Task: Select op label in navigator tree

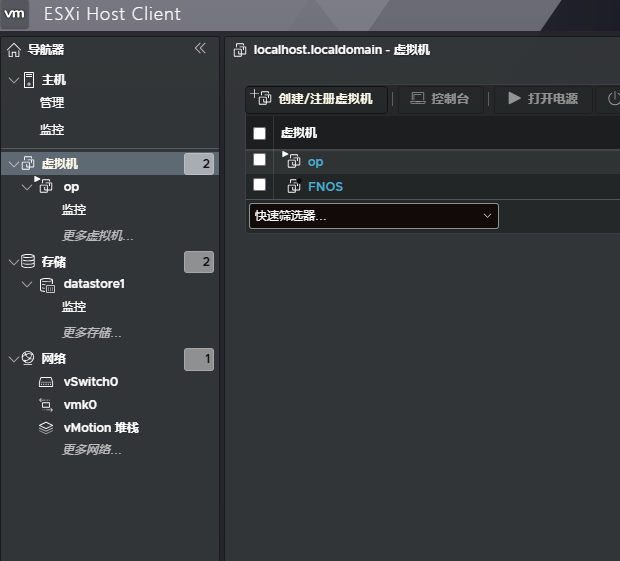Action: (72, 187)
